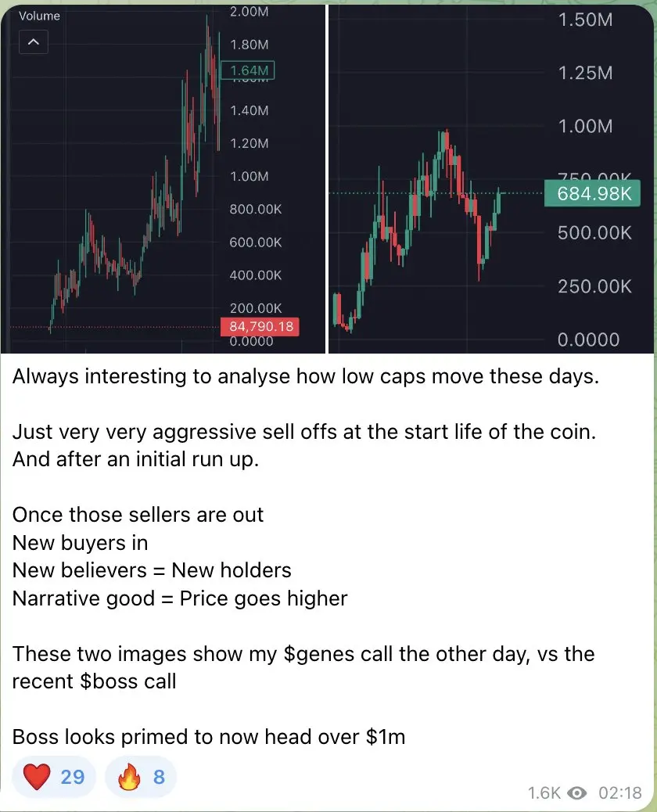Click the eye views icon
The image size is (657, 812).
(x=576, y=793)
